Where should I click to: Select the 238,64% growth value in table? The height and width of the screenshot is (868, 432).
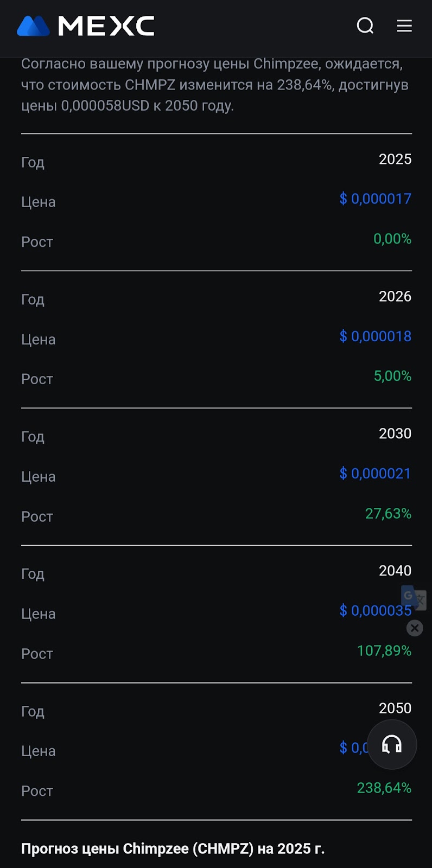click(x=384, y=788)
